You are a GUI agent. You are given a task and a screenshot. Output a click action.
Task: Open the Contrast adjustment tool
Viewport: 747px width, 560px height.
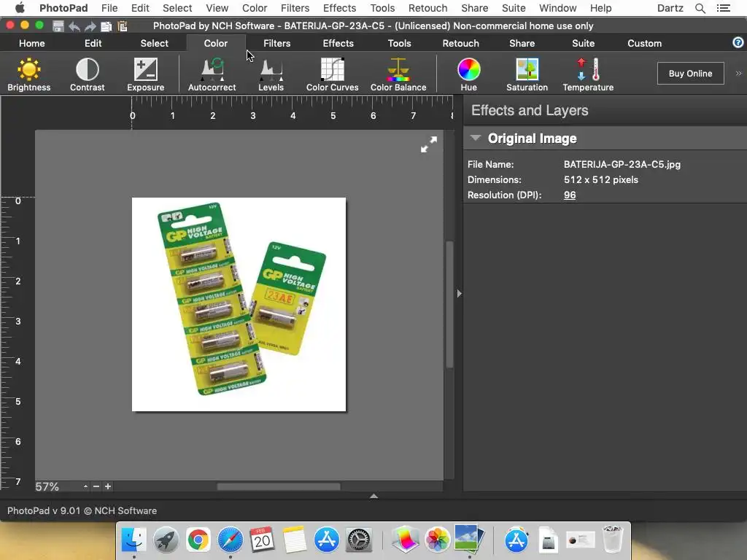pos(88,74)
